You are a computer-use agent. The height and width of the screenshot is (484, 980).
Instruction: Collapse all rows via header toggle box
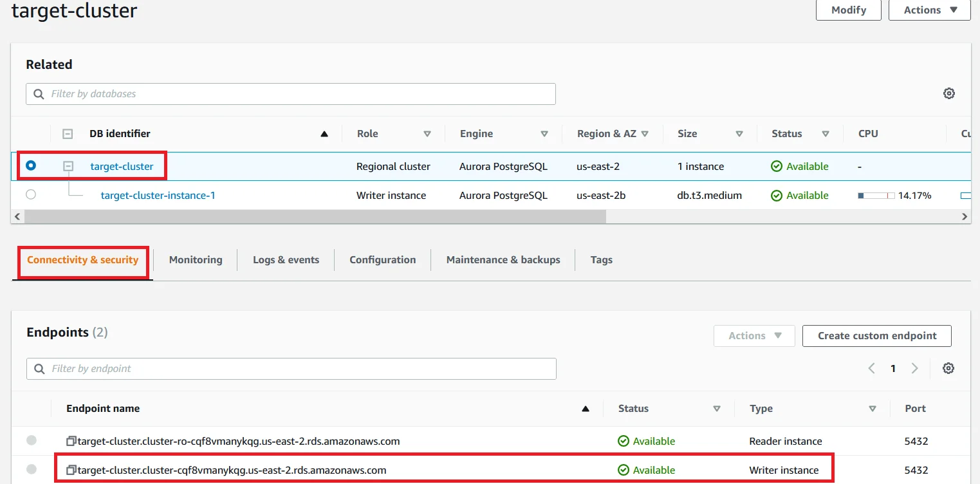click(x=68, y=134)
